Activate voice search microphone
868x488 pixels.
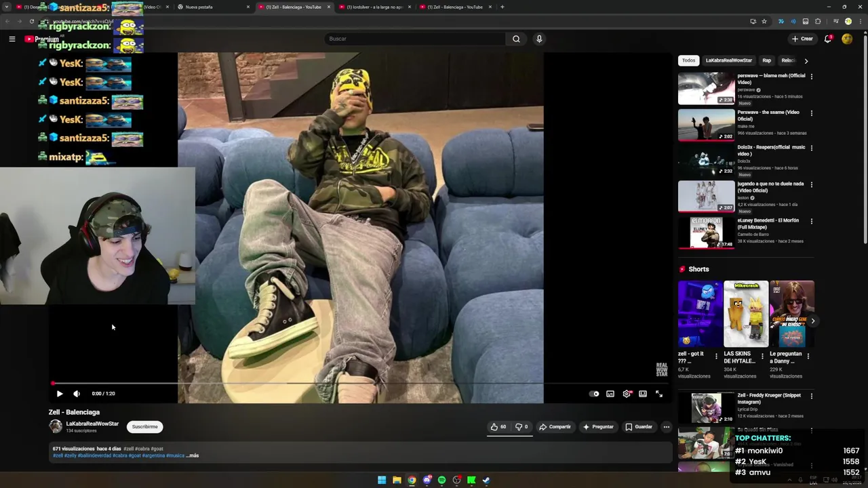pyautogui.click(x=539, y=39)
